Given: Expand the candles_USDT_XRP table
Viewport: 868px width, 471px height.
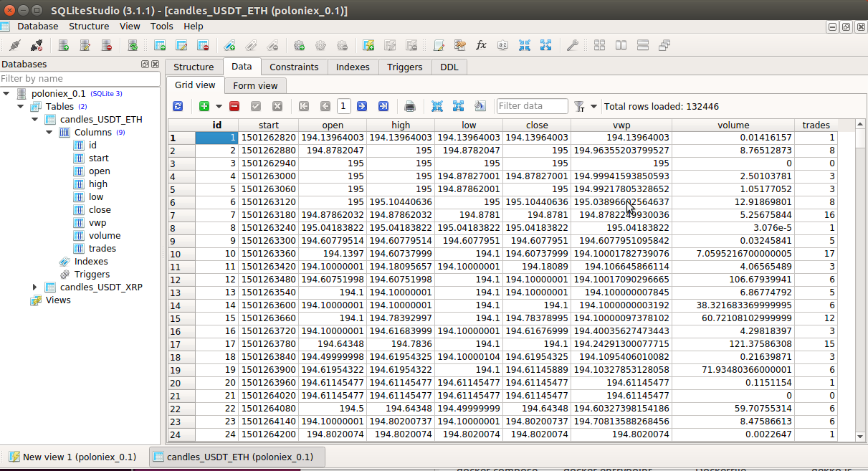Looking at the screenshot, I should 35,287.
